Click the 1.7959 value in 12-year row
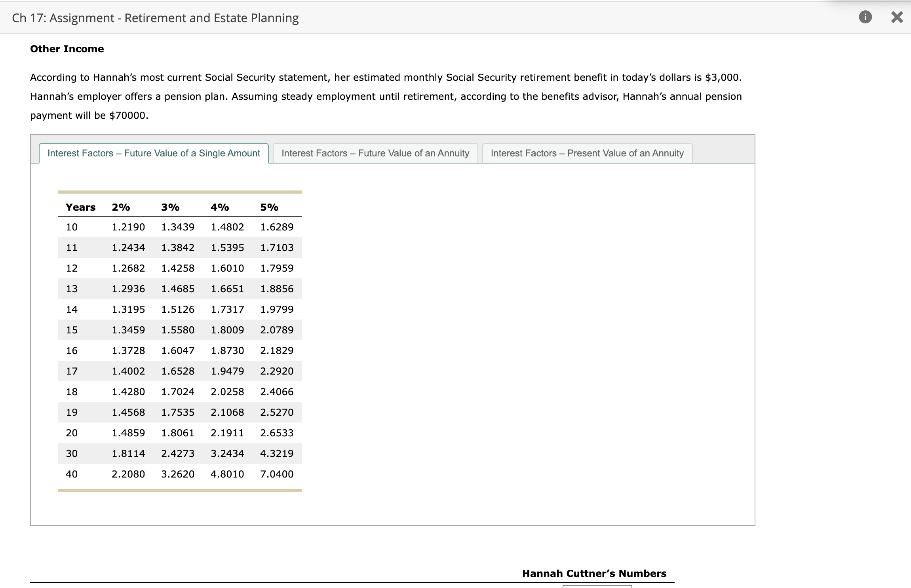The image size is (911, 588). 277,268
